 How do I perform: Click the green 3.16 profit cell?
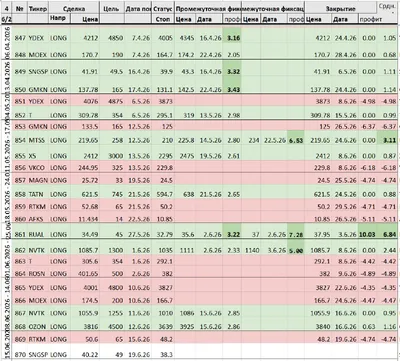233,38
